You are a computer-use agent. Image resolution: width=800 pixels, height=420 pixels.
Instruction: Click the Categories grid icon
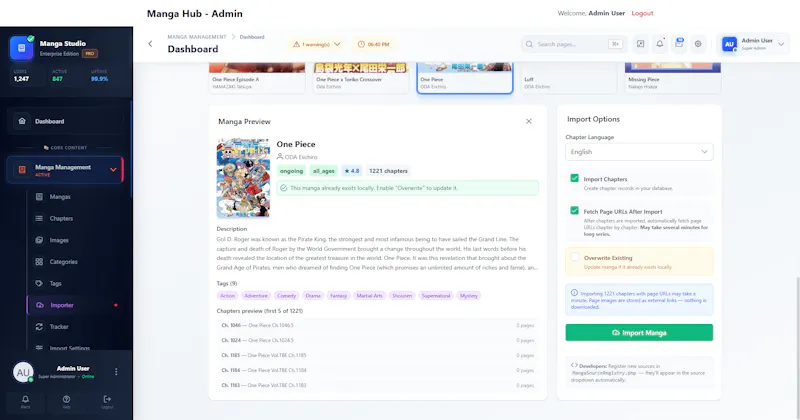coord(39,262)
